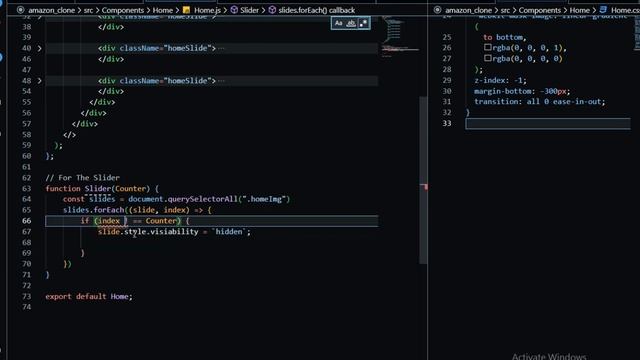Click "function" keyword on line 63
This screenshot has width=640, height=360.
point(63,189)
